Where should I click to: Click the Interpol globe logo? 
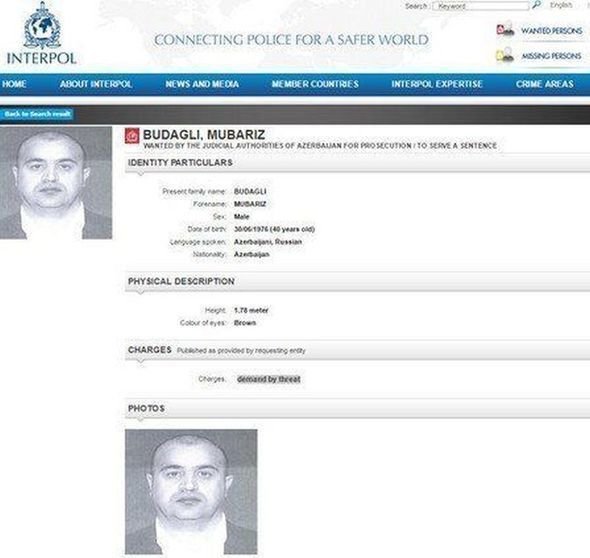[x=42, y=26]
